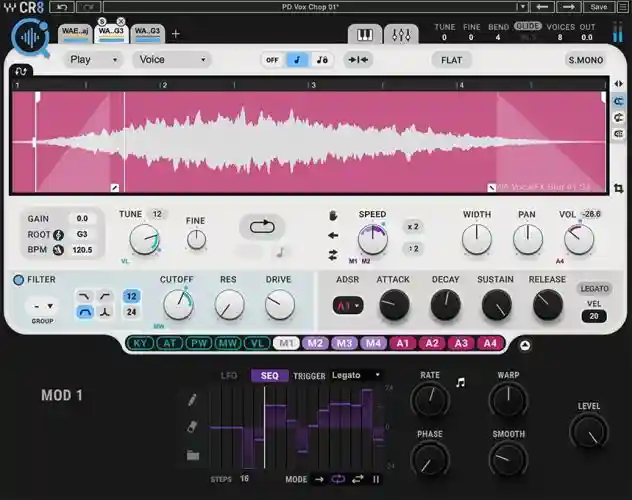The width and height of the screenshot is (632, 500).
Task: Open the sequencer pattern folder
Action: pos(193,455)
